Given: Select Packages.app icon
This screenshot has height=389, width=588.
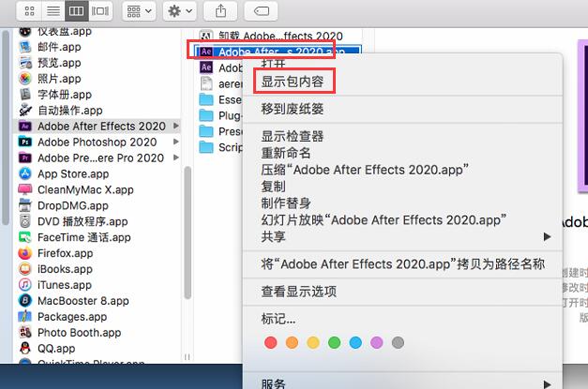Looking at the screenshot, I should pyautogui.click(x=24, y=316).
